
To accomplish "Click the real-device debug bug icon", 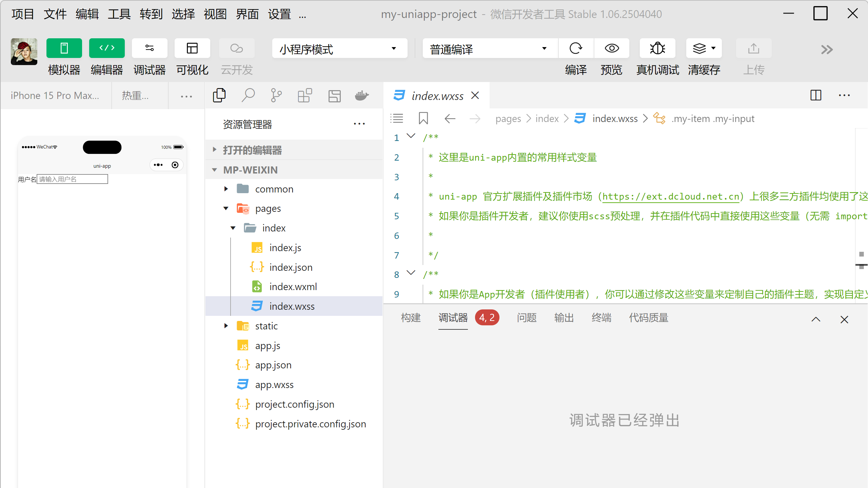I will point(657,48).
